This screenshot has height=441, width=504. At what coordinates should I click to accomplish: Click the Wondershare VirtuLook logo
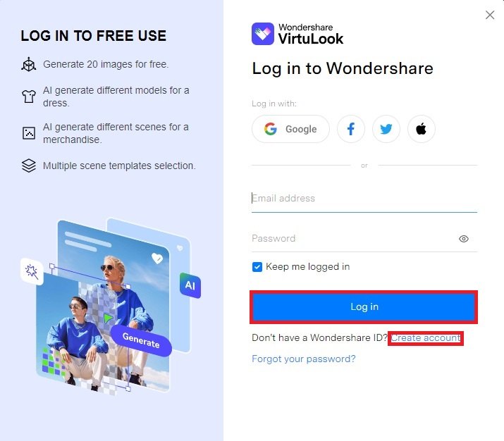click(297, 34)
